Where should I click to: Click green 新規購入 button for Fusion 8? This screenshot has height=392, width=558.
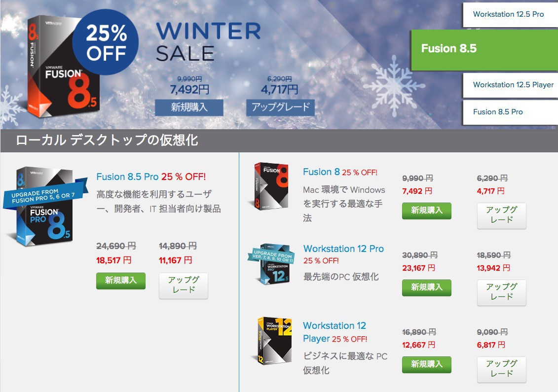(x=427, y=211)
